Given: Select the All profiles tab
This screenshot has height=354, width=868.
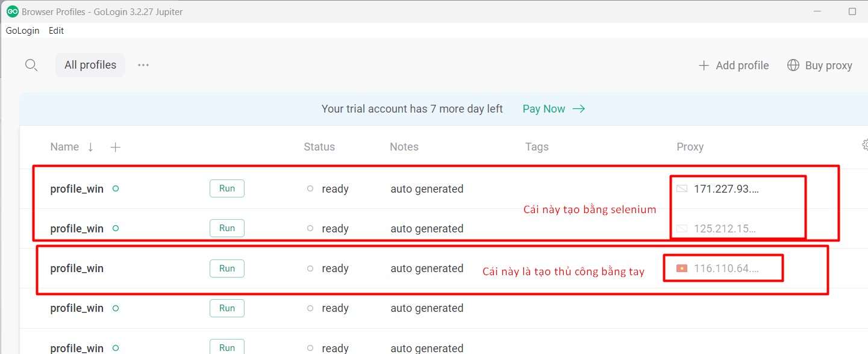Looking at the screenshot, I should 90,65.
